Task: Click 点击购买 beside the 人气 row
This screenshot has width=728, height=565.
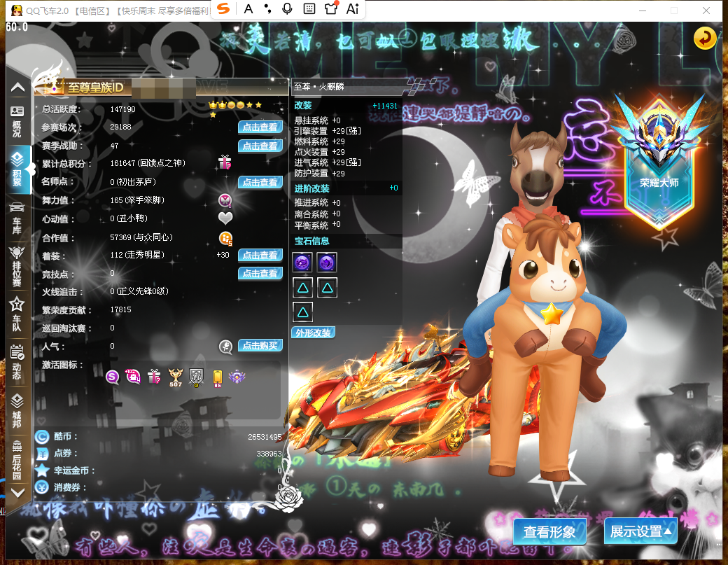Action: 260,345
